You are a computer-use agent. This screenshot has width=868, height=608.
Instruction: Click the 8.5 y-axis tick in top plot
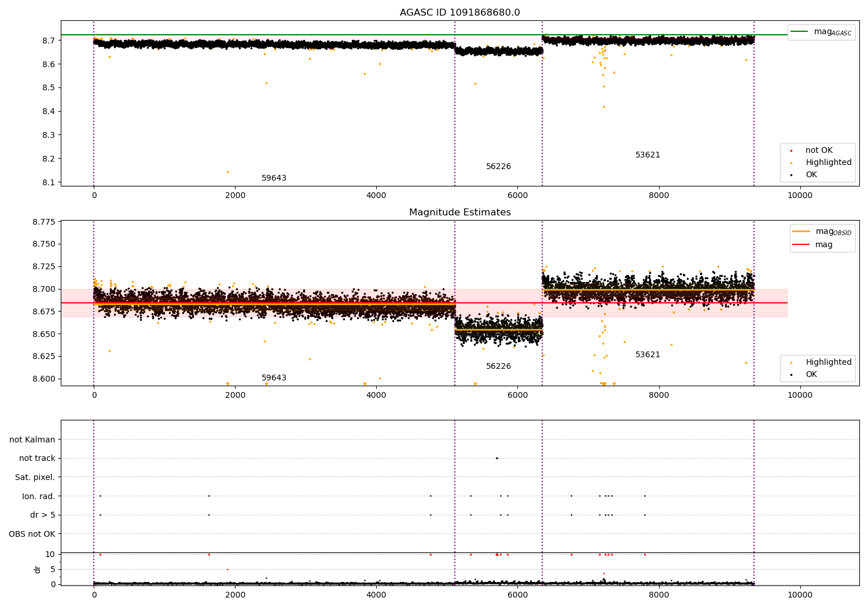click(x=49, y=88)
